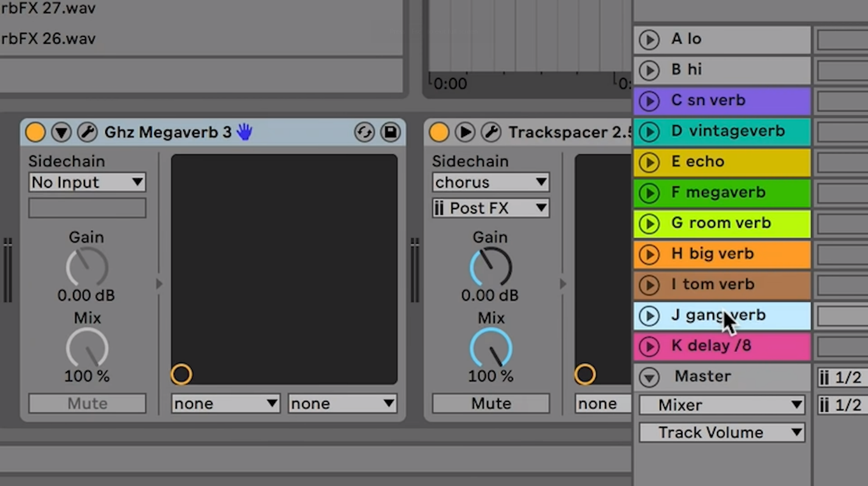Launch the D vintageverb play button
The width and height of the screenshot is (868, 486).
[x=649, y=131]
